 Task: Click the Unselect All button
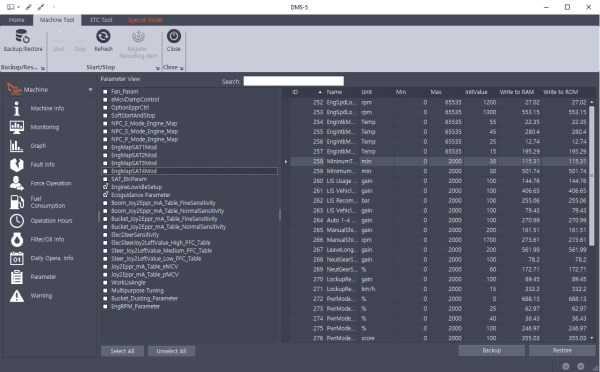click(171, 351)
